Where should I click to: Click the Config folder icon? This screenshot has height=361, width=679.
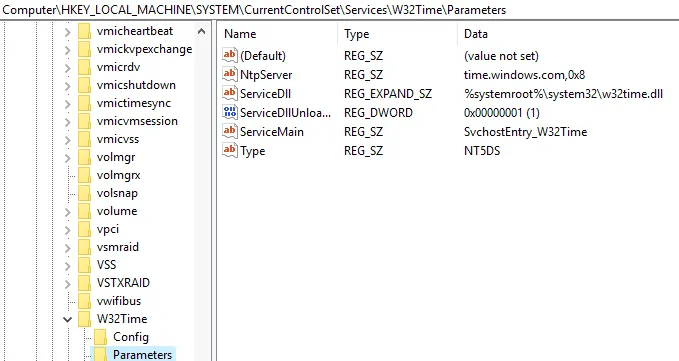click(100, 337)
